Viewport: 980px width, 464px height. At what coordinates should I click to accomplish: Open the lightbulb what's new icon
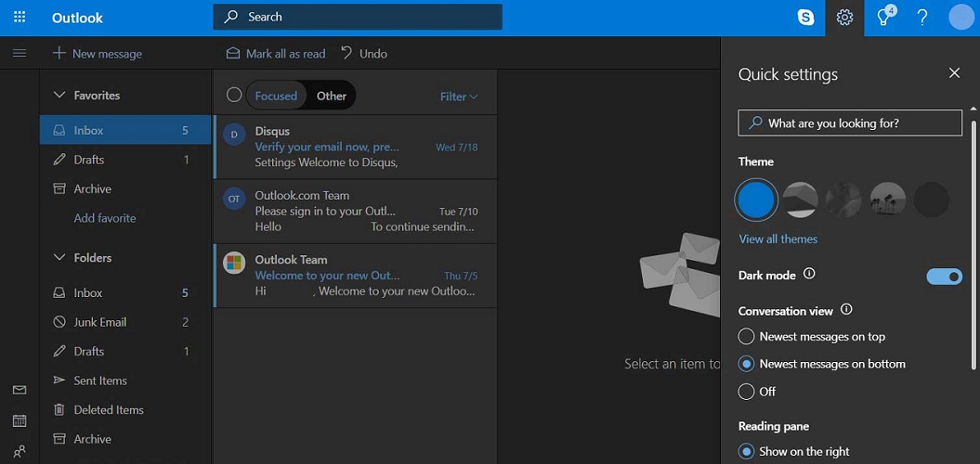tap(883, 17)
